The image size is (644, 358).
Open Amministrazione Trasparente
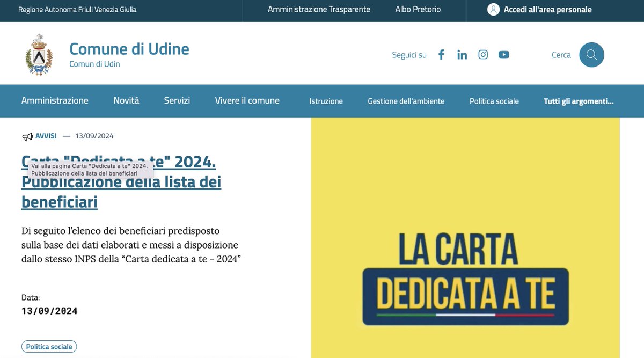coord(318,9)
